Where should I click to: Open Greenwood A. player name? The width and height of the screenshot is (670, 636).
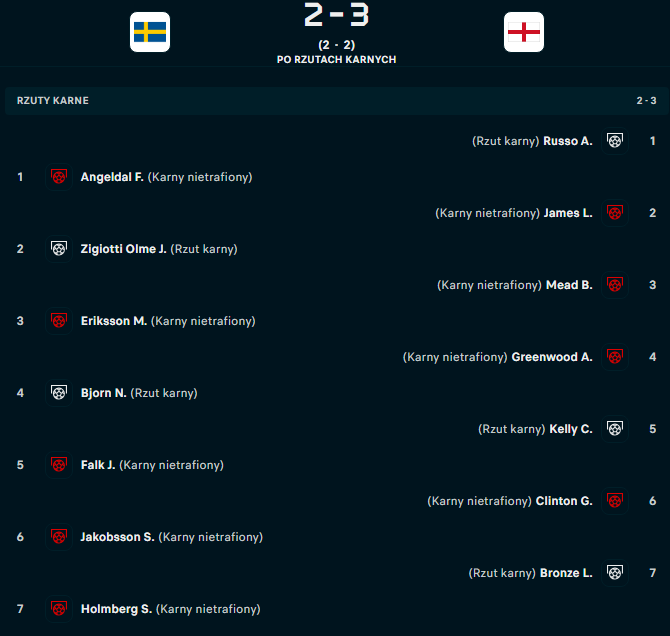pyautogui.click(x=552, y=357)
